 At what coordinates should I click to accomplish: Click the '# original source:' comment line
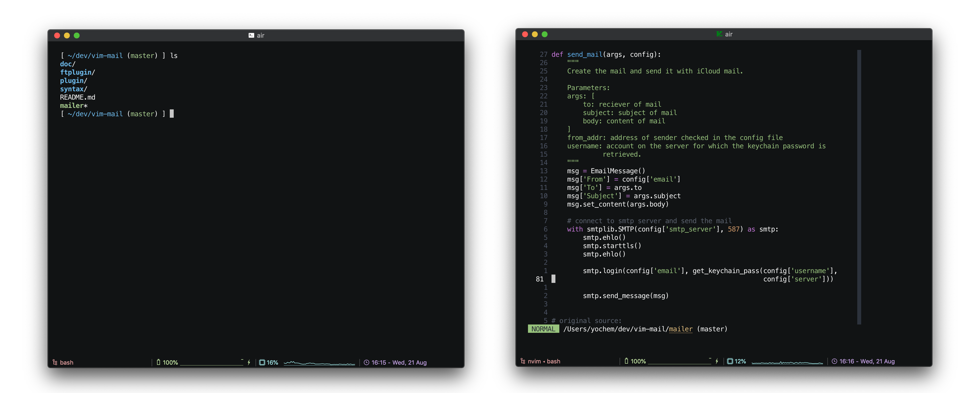click(586, 321)
